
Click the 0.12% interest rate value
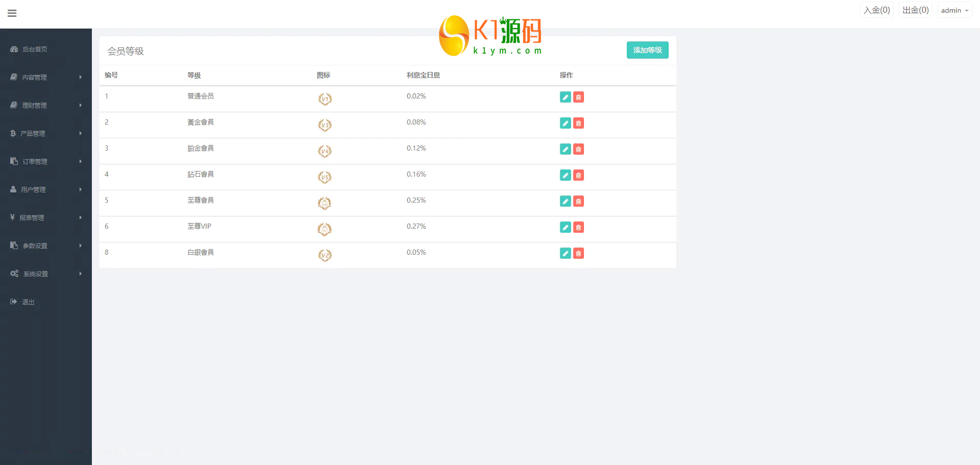(x=416, y=149)
